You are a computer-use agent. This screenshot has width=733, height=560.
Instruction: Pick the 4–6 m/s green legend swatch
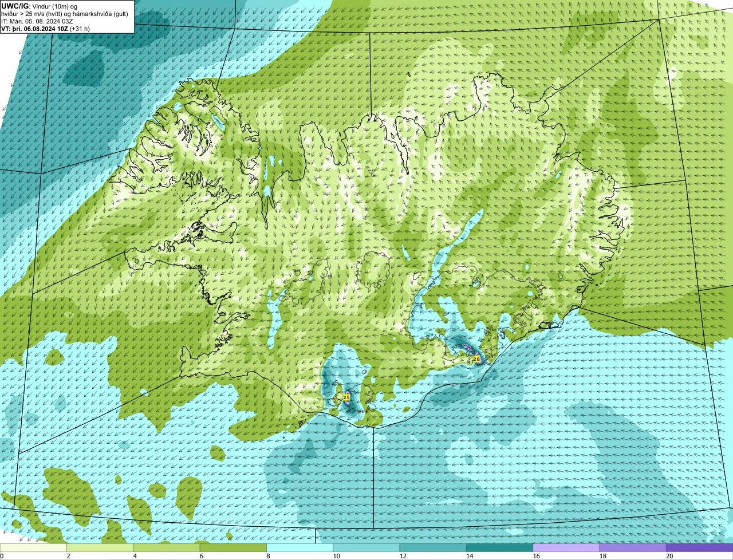[x=167, y=547]
